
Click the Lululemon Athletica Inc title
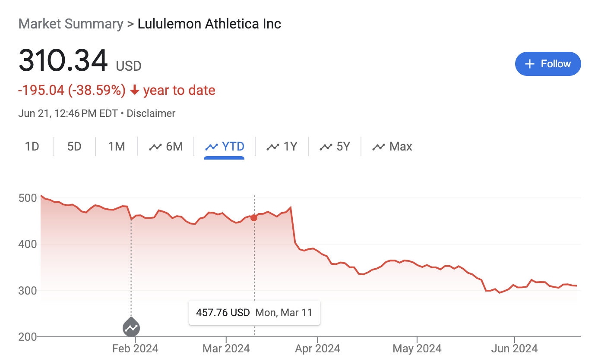[209, 24]
